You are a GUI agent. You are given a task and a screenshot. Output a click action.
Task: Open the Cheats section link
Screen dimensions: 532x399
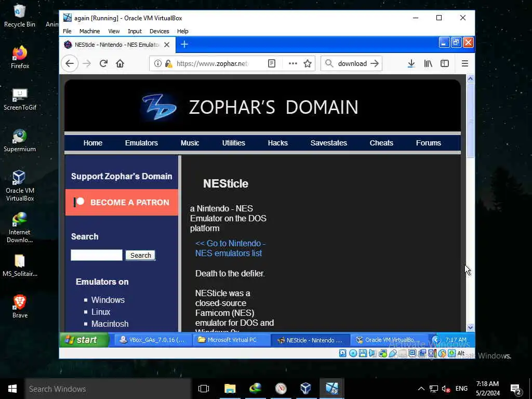381,143
